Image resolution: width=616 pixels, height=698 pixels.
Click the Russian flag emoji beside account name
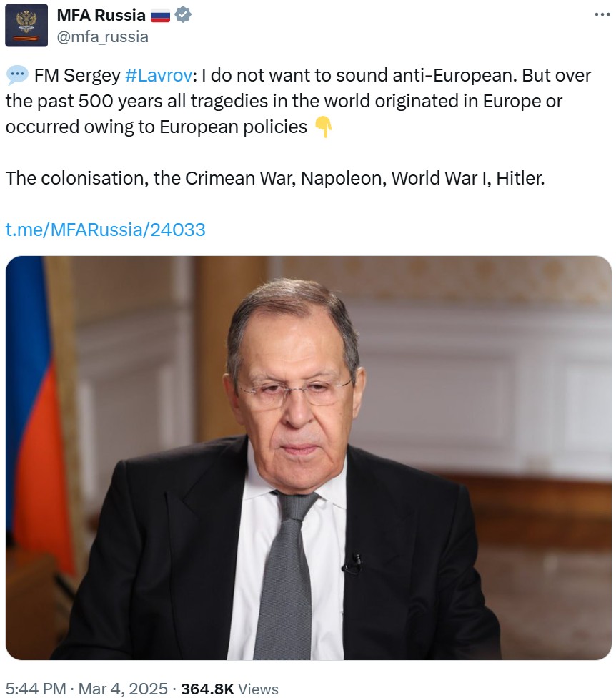coord(160,16)
